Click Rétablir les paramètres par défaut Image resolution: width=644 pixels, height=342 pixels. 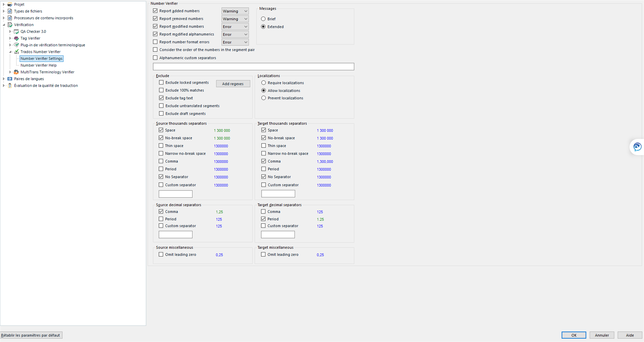pyautogui.click(x=31, y=335)
